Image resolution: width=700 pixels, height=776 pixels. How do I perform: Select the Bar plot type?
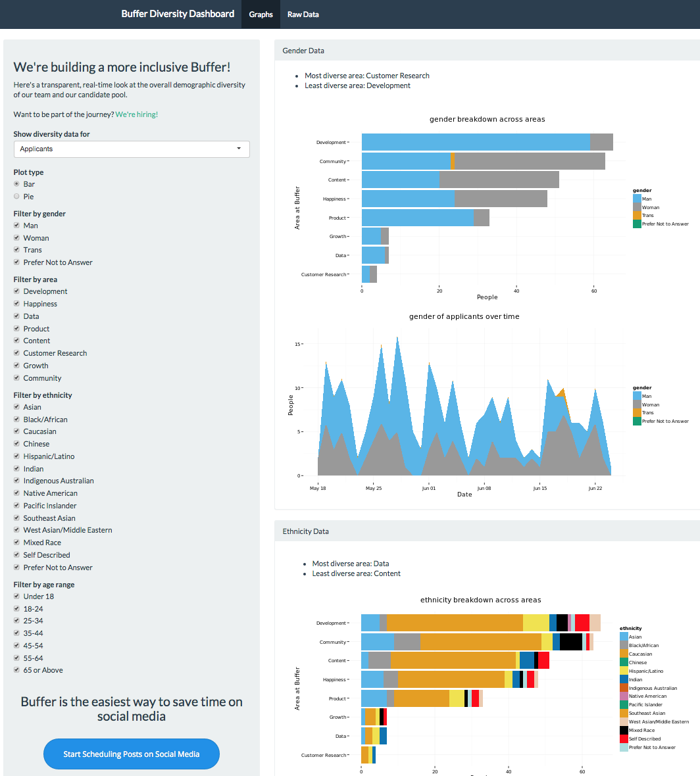(x=17, y=183)
